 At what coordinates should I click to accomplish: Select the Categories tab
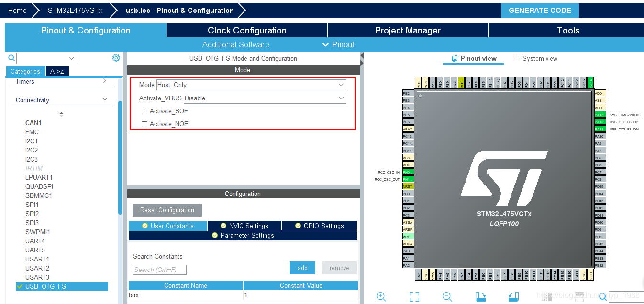(25, 71)
